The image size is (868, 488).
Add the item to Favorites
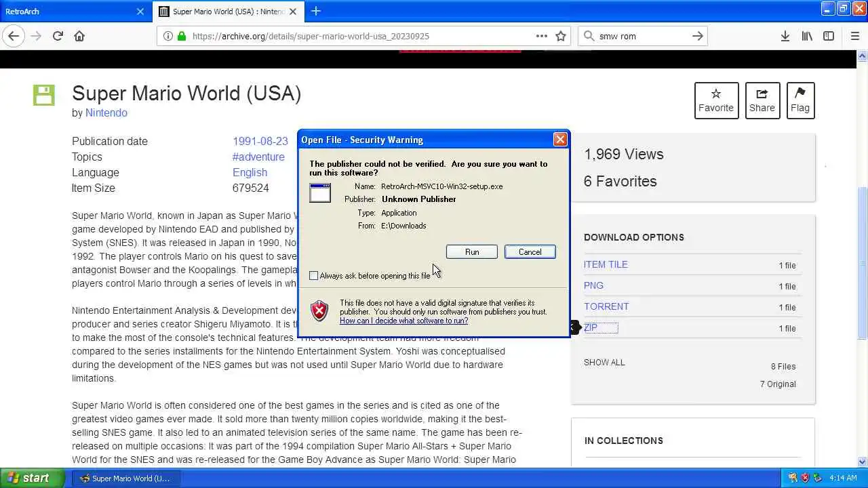coord(716,100)
